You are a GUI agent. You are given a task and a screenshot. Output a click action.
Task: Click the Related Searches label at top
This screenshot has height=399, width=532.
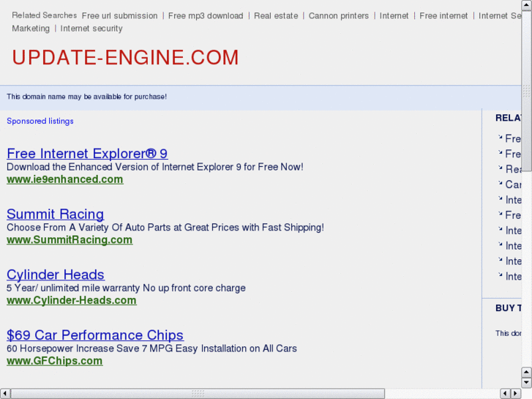[45, 15]
